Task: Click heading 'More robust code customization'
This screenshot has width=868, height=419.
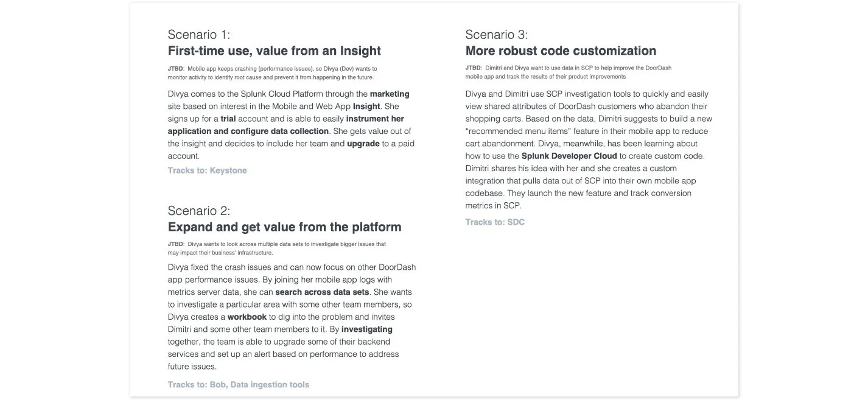Action: (x=561, y=51)
